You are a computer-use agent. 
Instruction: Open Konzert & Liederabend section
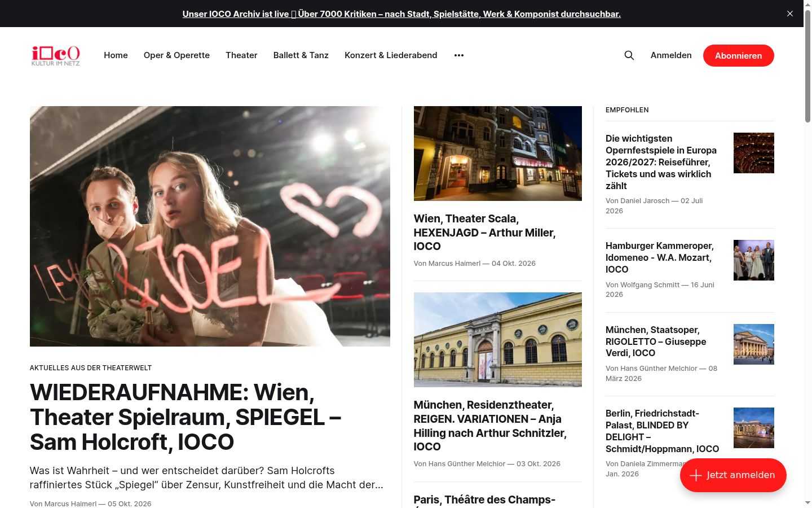[391, 55]
